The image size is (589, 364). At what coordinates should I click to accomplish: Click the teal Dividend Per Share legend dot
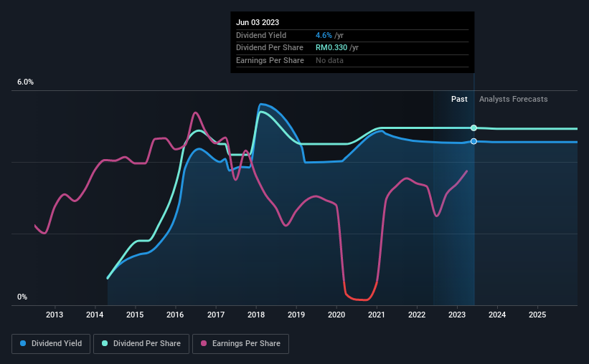tap(105, 343)
